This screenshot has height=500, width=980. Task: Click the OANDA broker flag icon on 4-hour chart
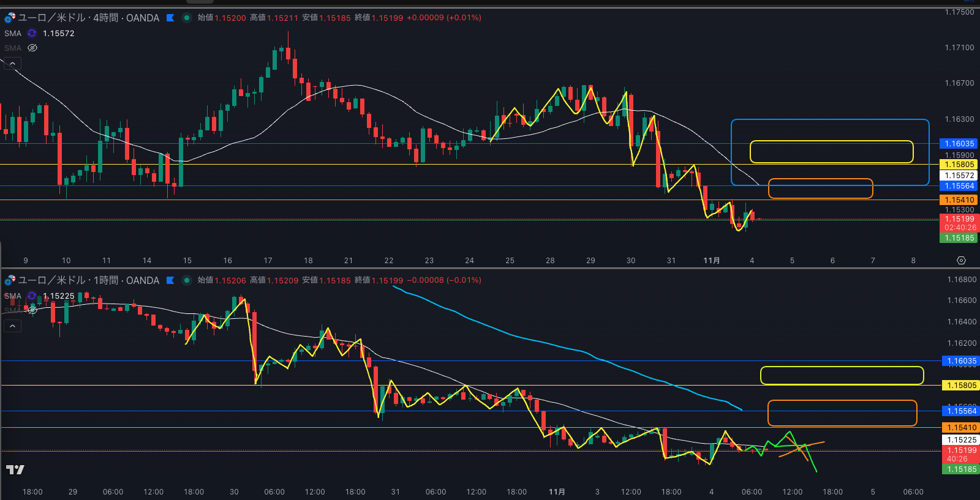(170, 18)
